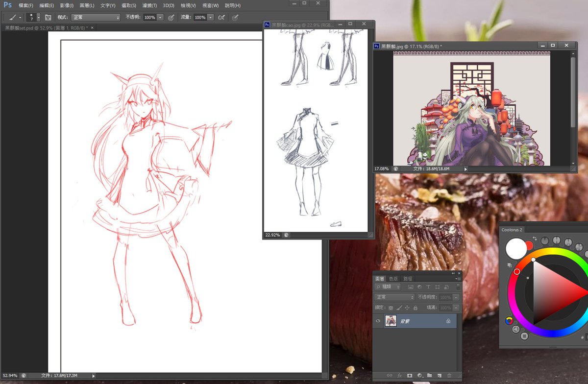Filter layers by adjustment layers icon
This screenshot has height=384, width=588.
coord(419,287)
